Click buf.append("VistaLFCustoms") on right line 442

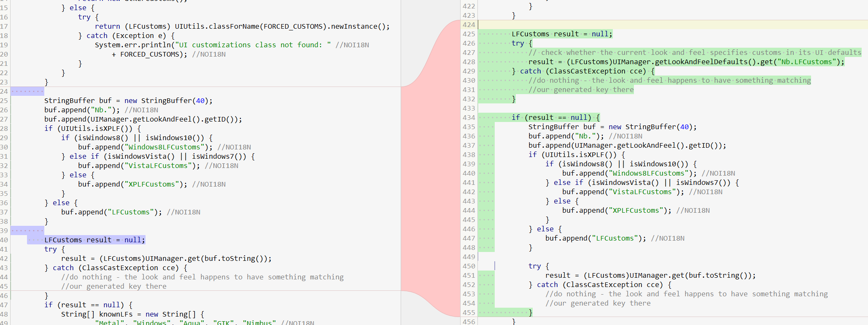(x=642, y=192)
